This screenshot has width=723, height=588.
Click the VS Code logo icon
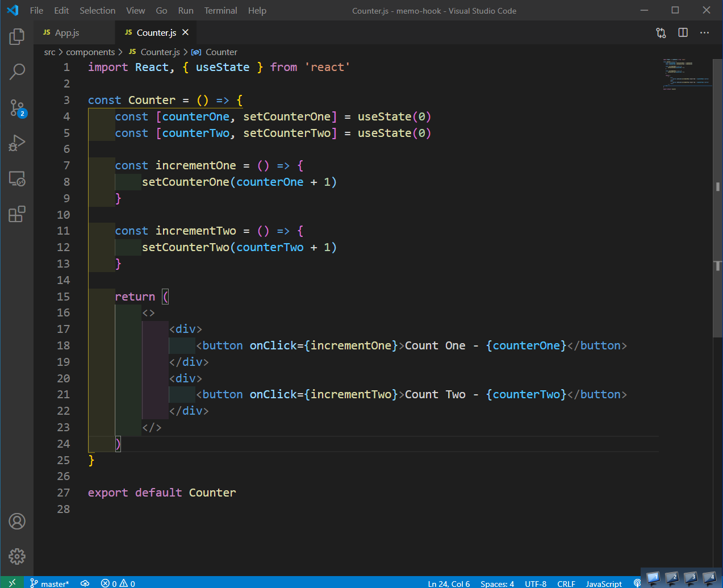(x=12, y=10)
